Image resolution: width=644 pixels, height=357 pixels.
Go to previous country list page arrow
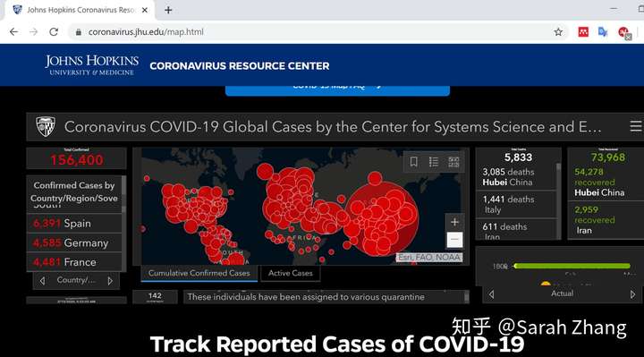[42, 281]
